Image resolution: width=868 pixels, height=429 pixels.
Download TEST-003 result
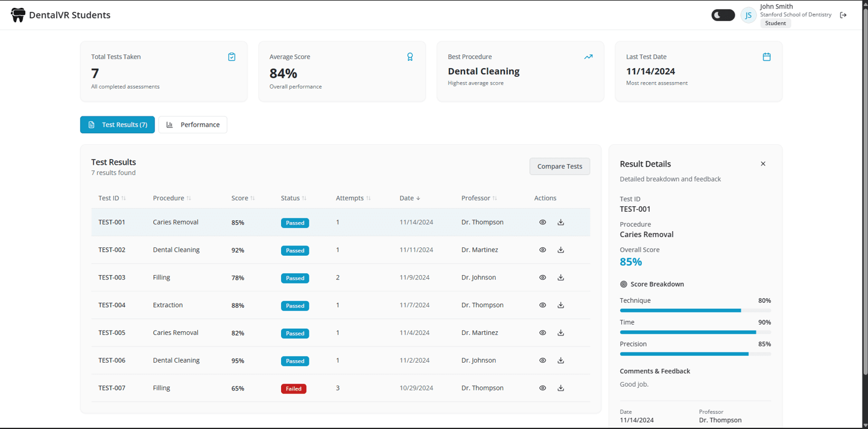pos(561,278)
